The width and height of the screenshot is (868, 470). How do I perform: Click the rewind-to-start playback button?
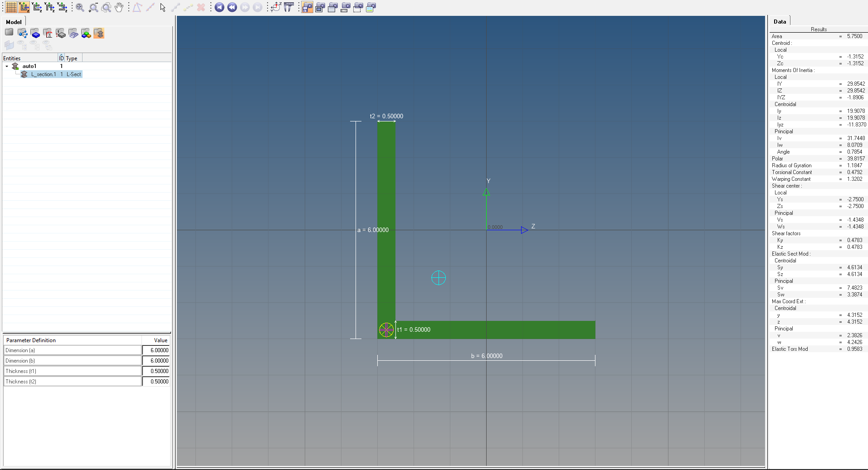219,7
